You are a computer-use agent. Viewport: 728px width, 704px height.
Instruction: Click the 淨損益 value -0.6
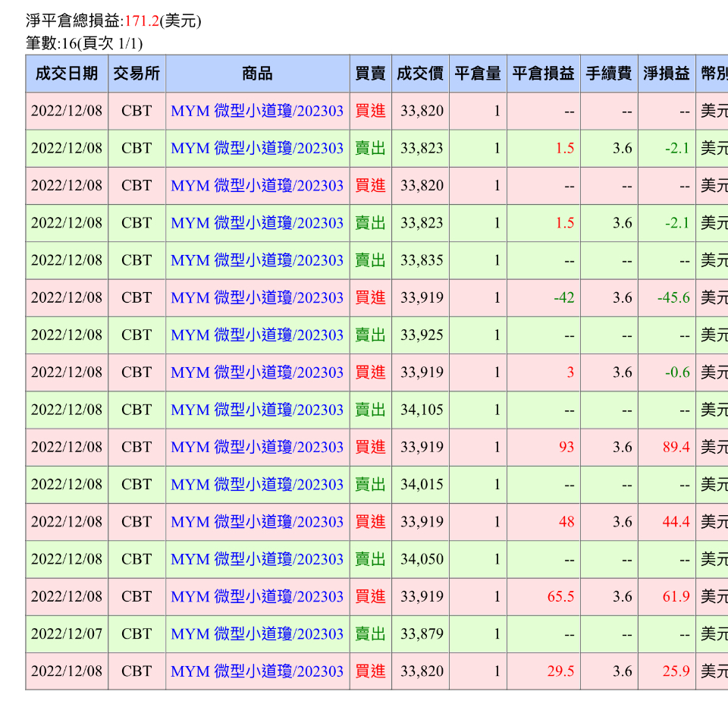point(677,372)
